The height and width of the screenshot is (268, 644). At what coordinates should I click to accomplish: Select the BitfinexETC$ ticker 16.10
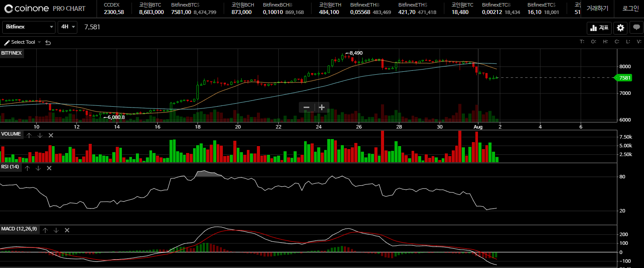(543, 8)
